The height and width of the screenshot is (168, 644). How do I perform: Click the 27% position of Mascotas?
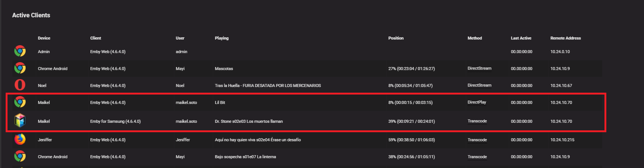pyautogui.click(x=411, y=69)
